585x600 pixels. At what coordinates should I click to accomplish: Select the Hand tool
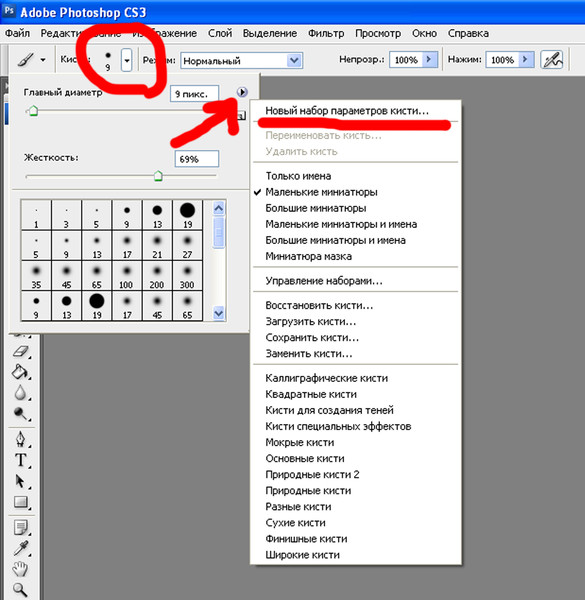pos(20,569)
